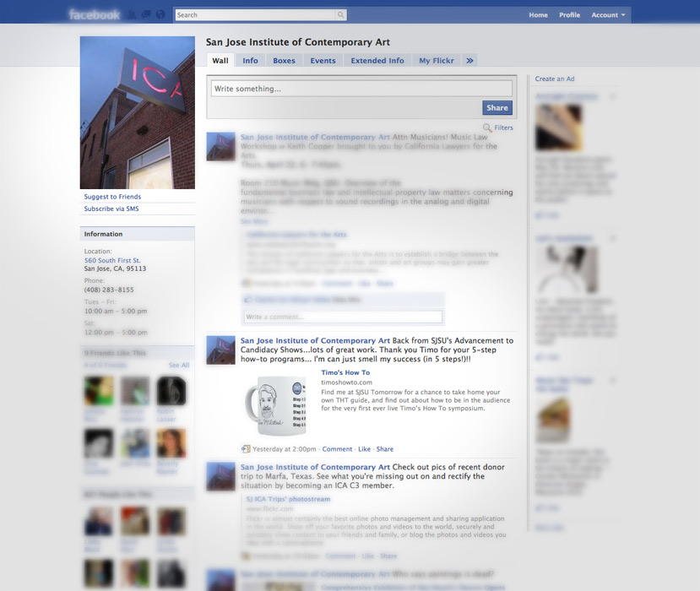
Task: Go to Home in top bar
Action: [538, 15]
